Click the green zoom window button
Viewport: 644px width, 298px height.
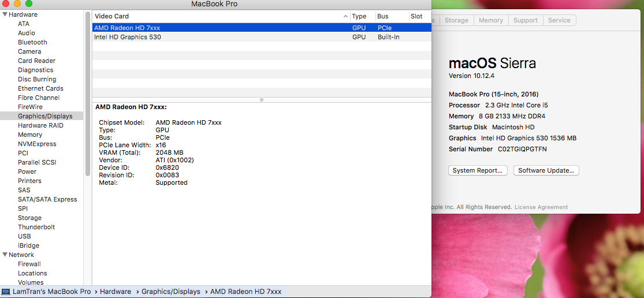pos(29,4)
